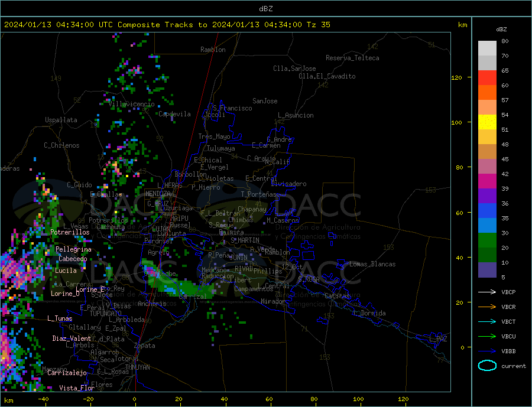This screenshot has height=407, width=532.
Task: Click the JUNIN map label
Action: (239, 258)
